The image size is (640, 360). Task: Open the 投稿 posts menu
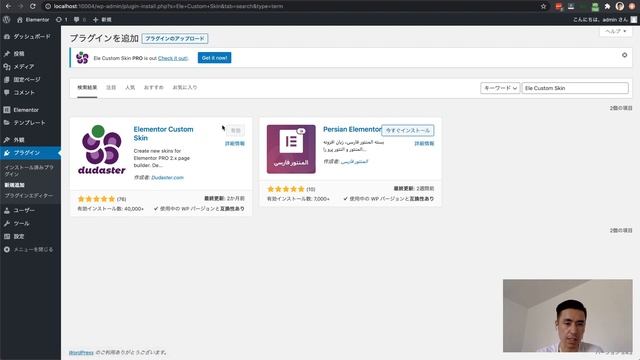[x=14, y=53]
